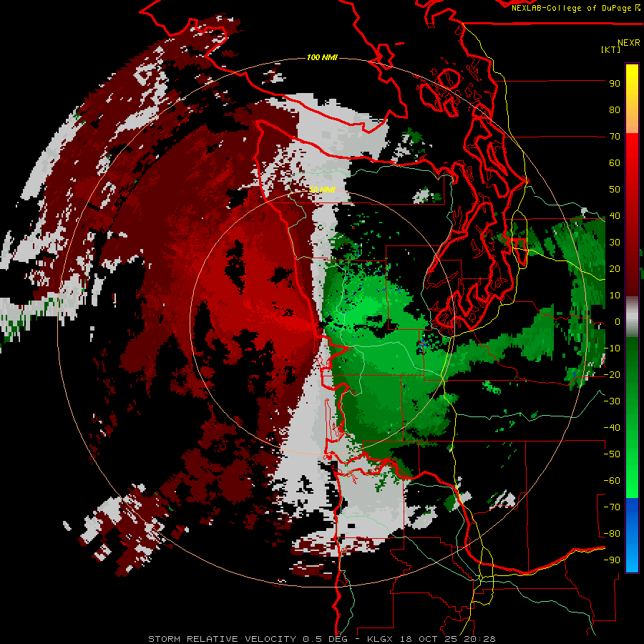Click the 30 value on velocity scale
The image size is (644, 644).
coord(615,243)
